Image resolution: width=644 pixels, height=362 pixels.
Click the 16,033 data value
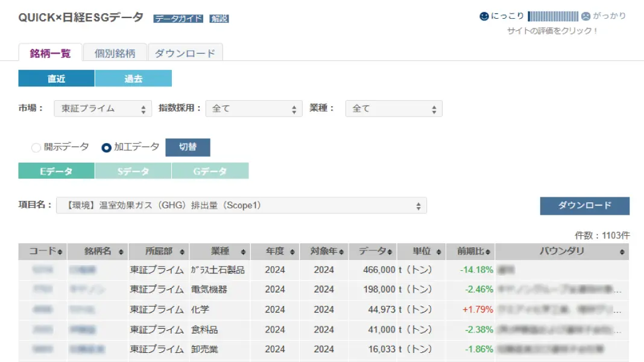coord(382,349)
